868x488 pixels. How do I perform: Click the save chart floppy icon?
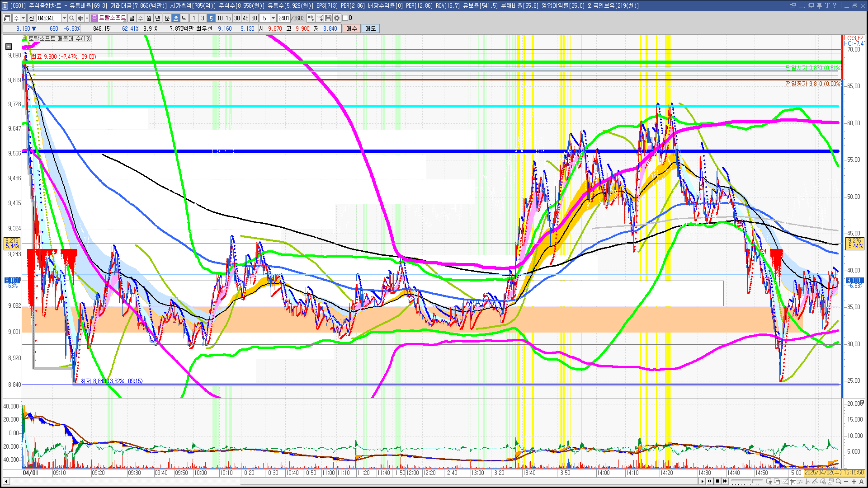coord(328,18)
